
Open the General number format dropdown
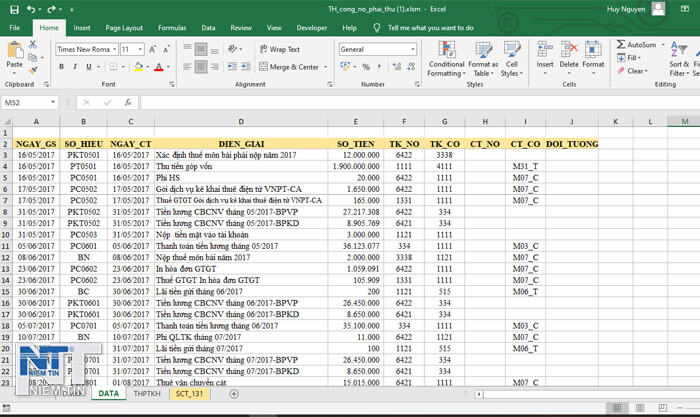tap(412, 49)
